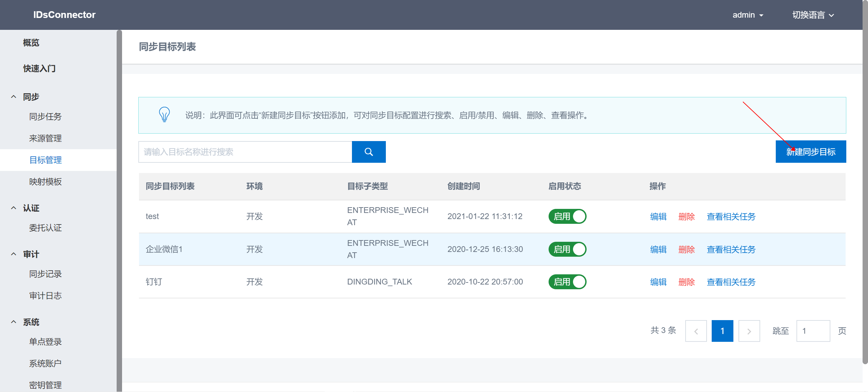Go to previous page arrow

coord(696,331)
